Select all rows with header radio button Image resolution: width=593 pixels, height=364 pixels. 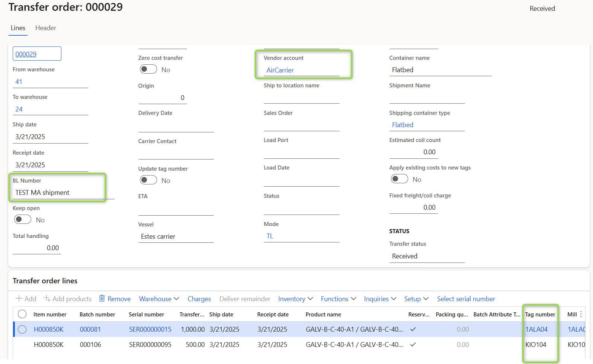[x=22, y=314]
